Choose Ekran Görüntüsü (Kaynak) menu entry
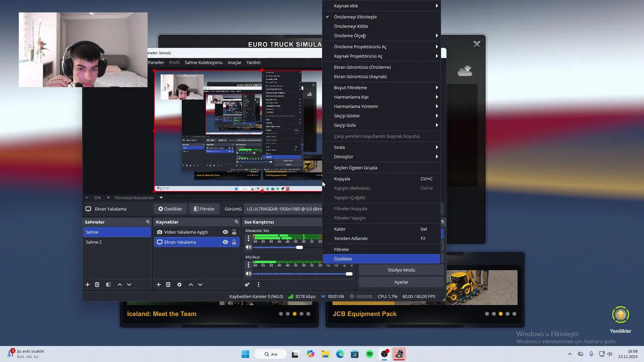Viewport: 644px width, 362px height. click(382, 76)
